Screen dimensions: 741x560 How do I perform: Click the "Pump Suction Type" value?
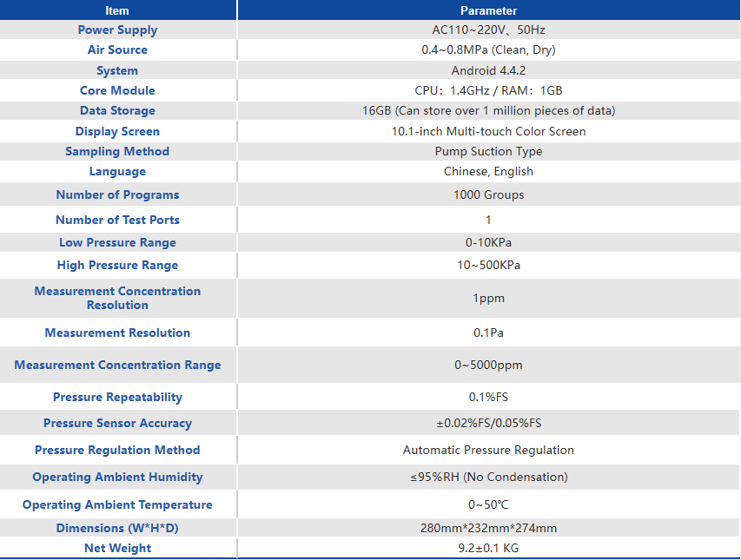click(488, 151)
